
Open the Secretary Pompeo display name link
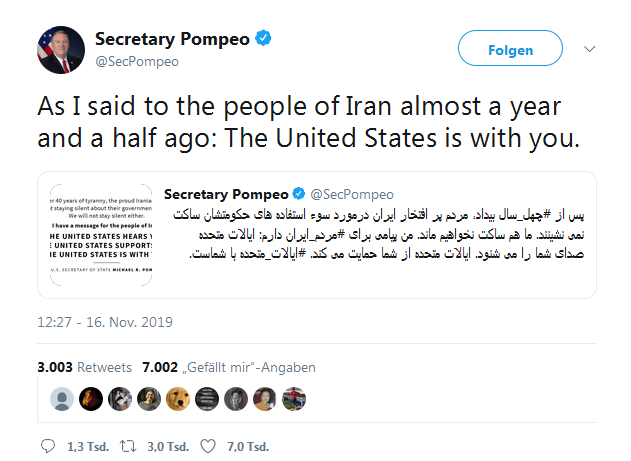coord(173,40)
